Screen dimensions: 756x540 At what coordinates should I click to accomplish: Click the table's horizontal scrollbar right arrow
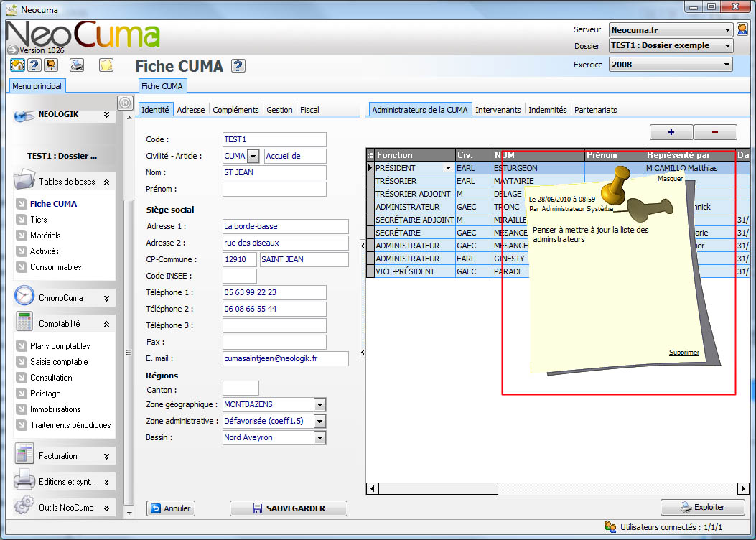[744, 489]
